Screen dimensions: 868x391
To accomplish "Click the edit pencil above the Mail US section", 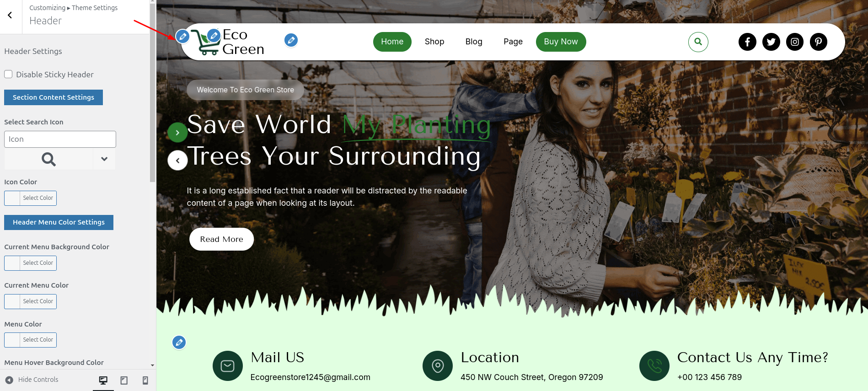I will pos(179,342).
